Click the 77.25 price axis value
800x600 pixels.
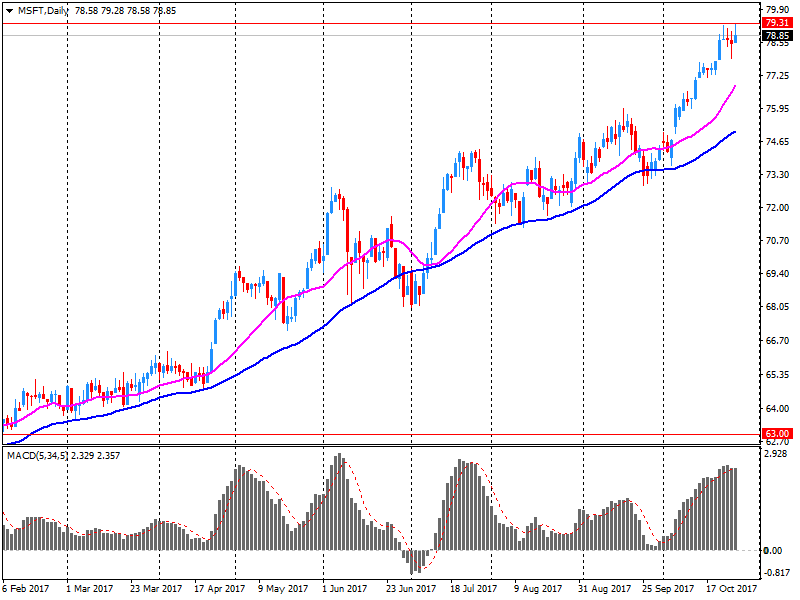tap(778, 76)
